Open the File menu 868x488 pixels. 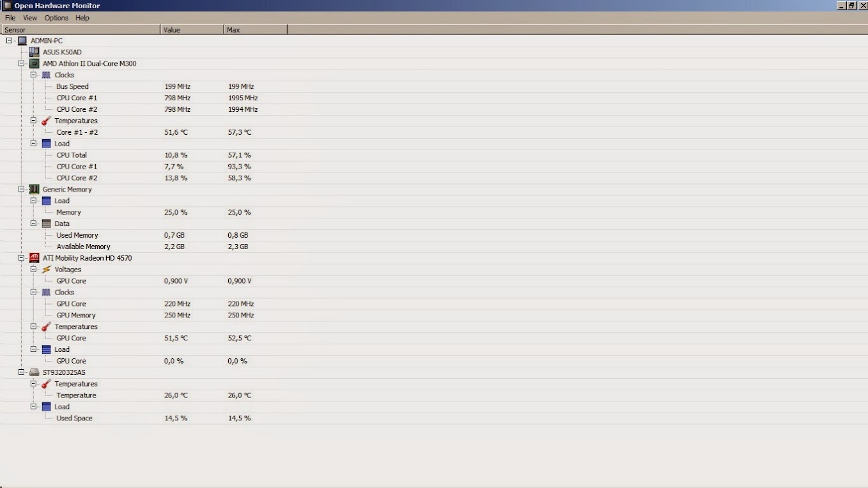tap(10, 18)
